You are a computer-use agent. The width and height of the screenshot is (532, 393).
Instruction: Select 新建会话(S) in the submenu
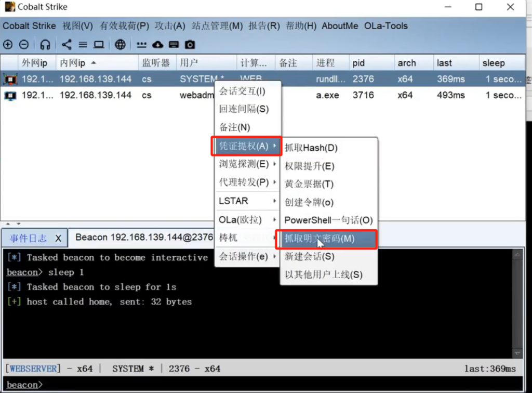pos(328,257)
